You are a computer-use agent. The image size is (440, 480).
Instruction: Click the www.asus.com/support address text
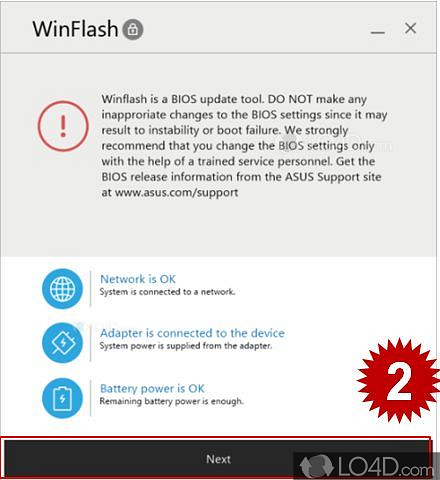(x=176, y=193)
